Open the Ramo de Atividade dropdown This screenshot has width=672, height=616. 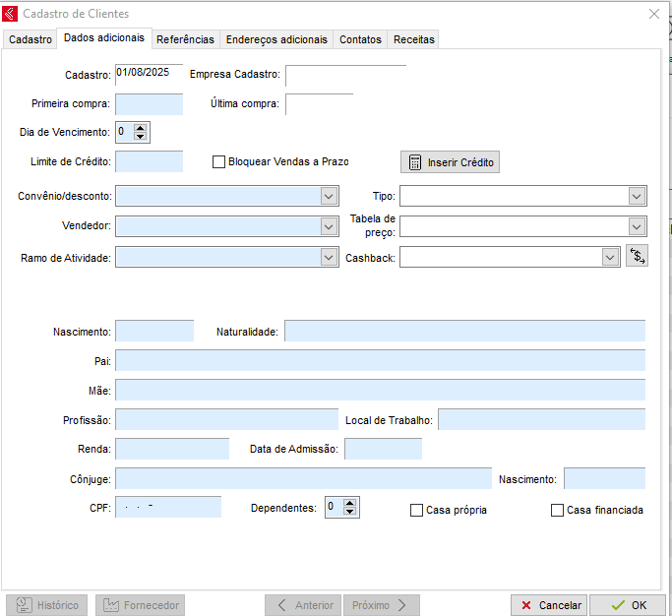329,257
